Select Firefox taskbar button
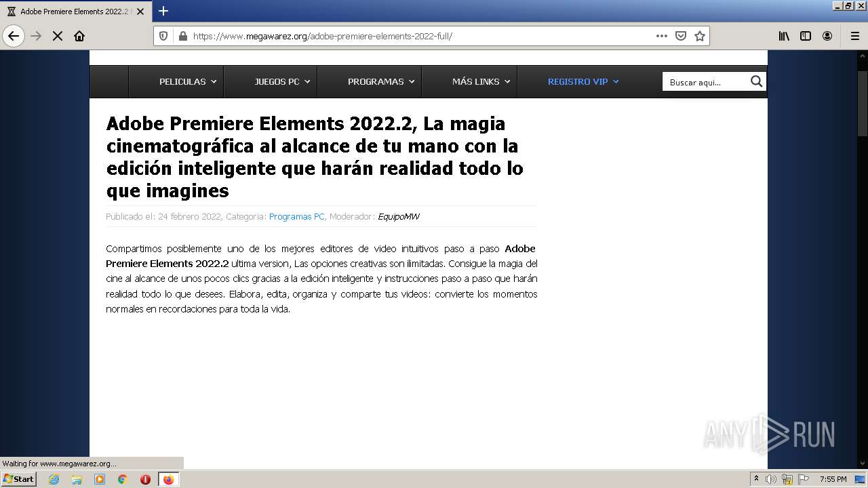This screenshot has width=868, height=488. pyautogui.click(x=169, y=479)
